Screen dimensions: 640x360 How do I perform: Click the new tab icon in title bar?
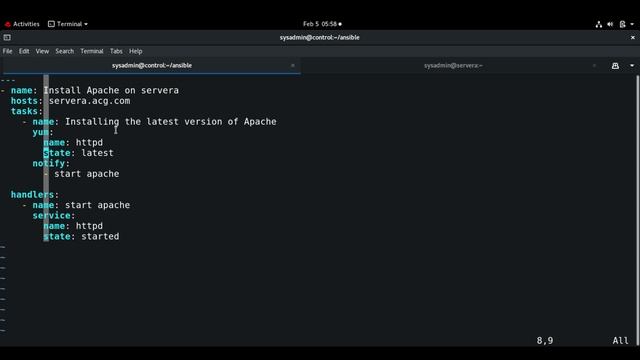point(7,38)
